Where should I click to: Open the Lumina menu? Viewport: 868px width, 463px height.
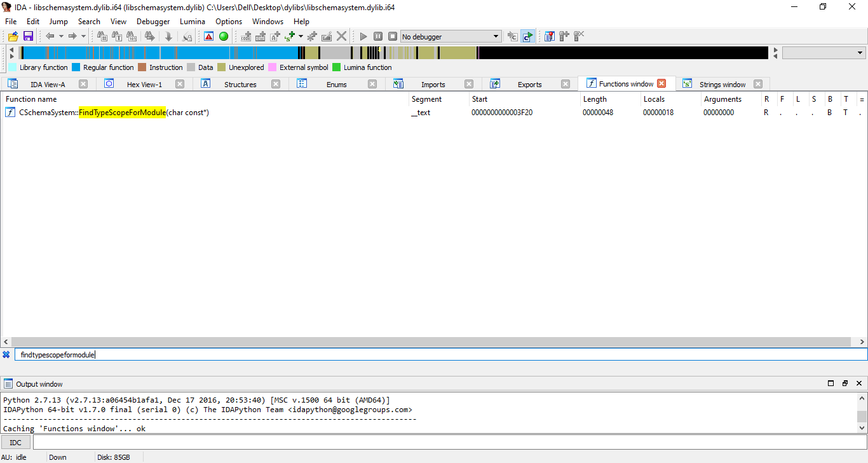[x=193, y=21]
